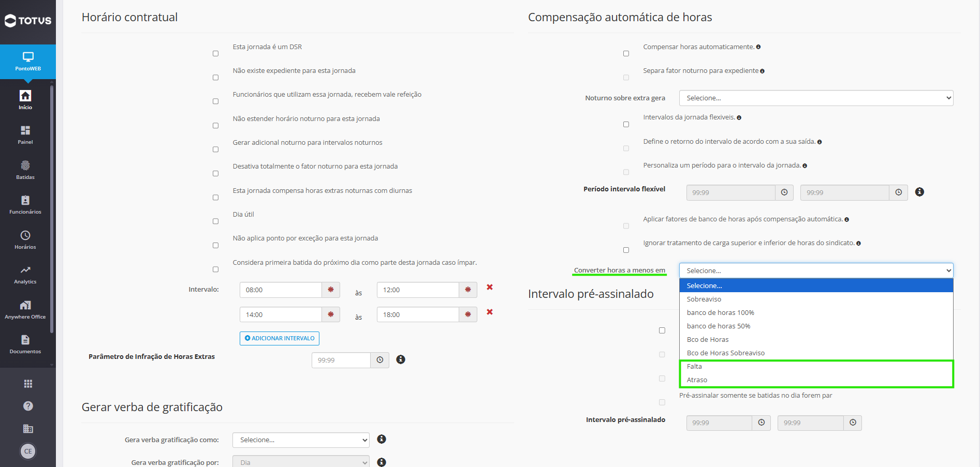The height and width of the screenshot is (467, 980).
Task: Open the Horários clock section
Action: [25, 239]
